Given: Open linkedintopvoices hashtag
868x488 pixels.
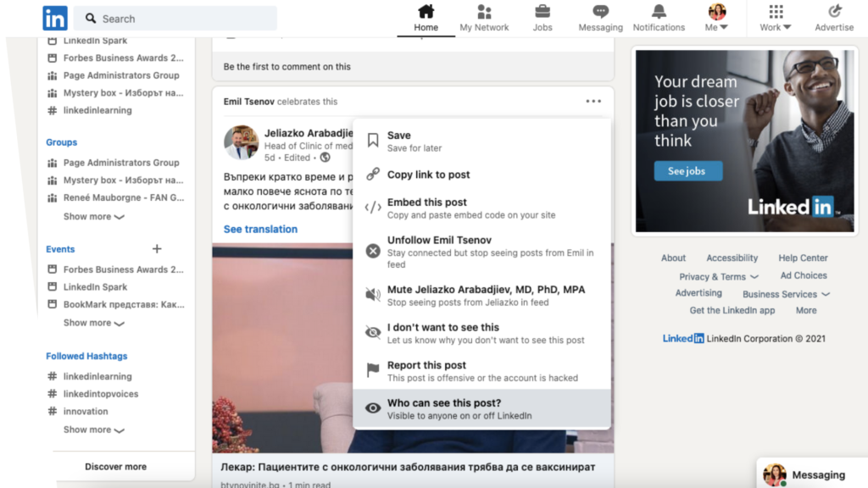Looking at the screenshot, I should [101, 394].
